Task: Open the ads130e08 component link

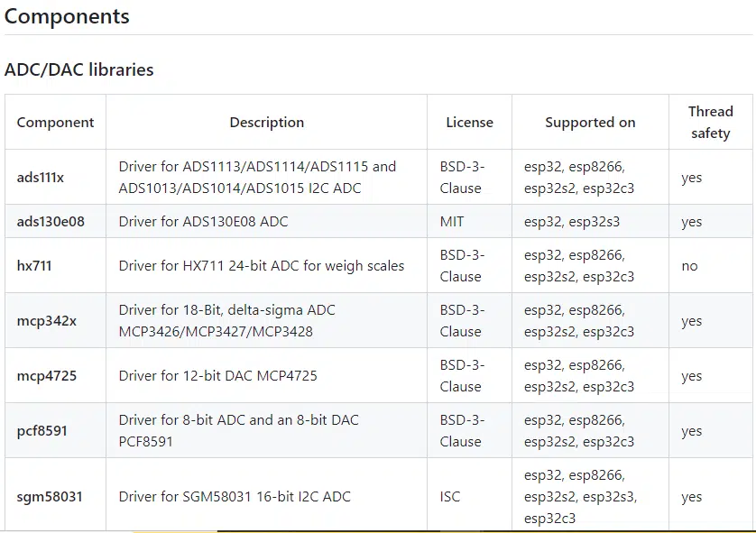Action: tap(51, 222)
